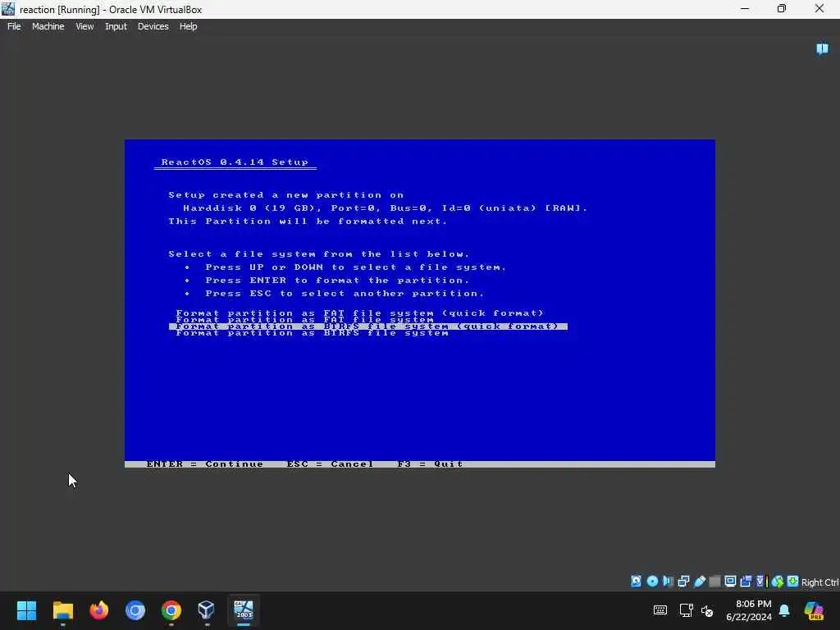Viewport: 840px width, 630px height.
Task: Open the Help menu
Action: tap(188, 26)
